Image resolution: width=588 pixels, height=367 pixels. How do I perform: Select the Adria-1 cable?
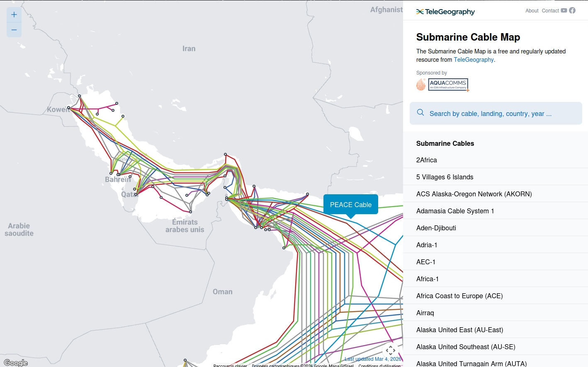coord(496,245)
